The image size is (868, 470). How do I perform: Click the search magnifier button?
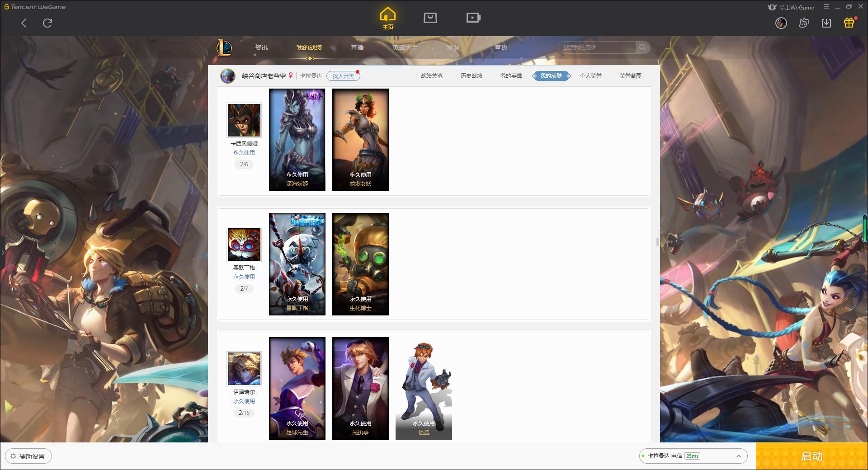(x=642, y=47)
